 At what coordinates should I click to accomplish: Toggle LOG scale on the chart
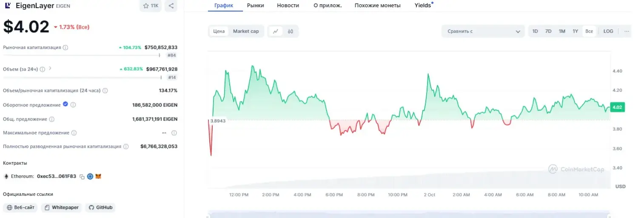click(x=608, y=31)
